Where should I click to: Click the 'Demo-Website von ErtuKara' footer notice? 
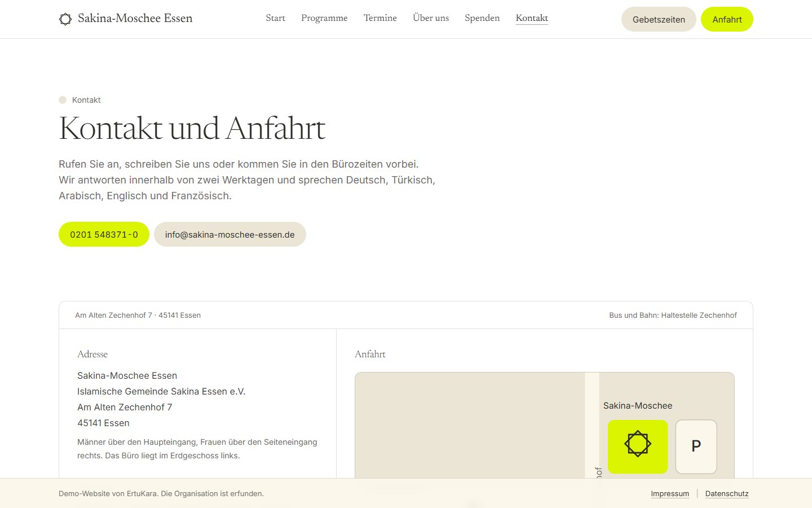[161, 493]
